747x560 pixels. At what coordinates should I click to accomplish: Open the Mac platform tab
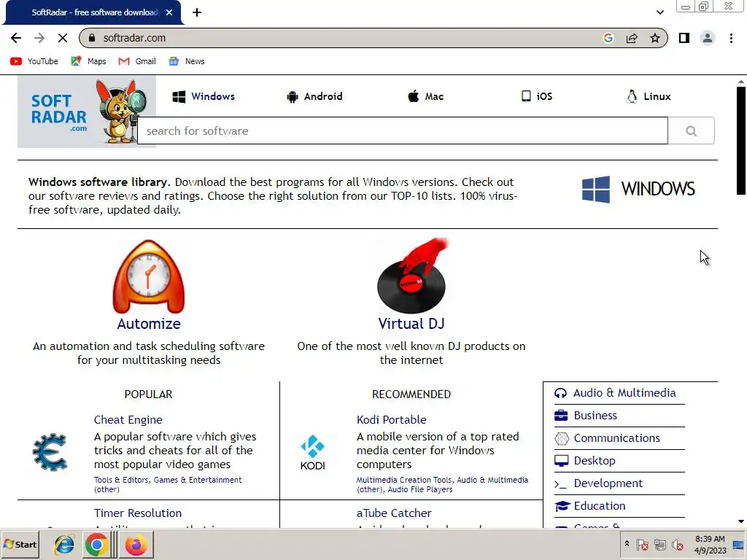[425, 97]
